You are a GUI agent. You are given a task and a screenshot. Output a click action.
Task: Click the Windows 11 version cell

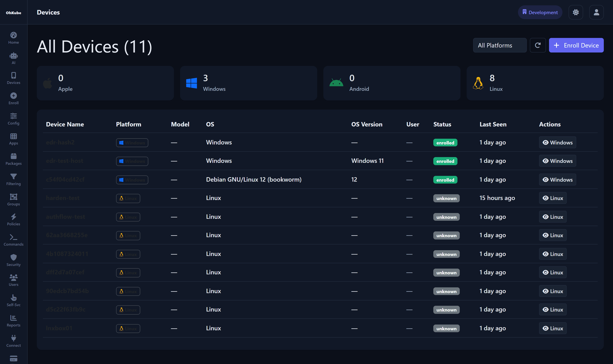click(x=367, y=161)
